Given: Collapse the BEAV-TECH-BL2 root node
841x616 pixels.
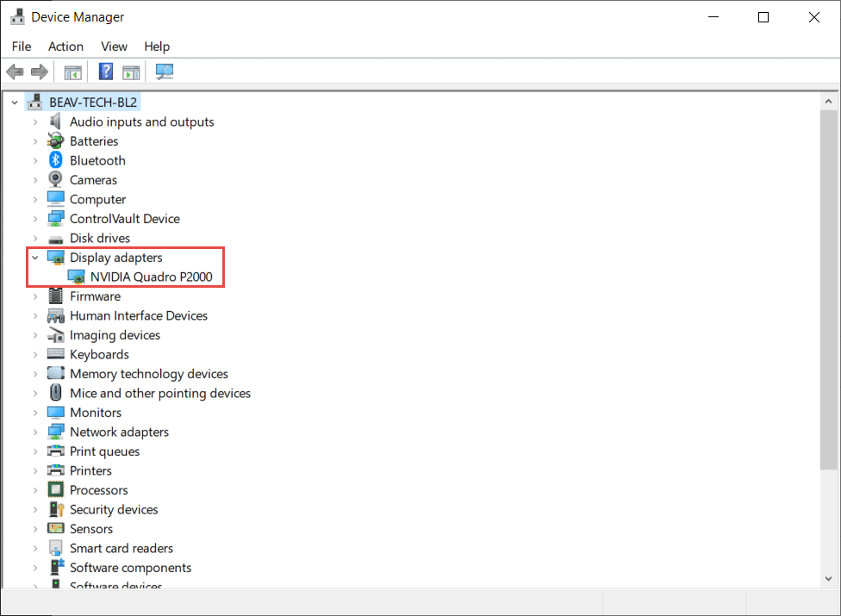Looking at the screenshot, I should click(15, 103).
